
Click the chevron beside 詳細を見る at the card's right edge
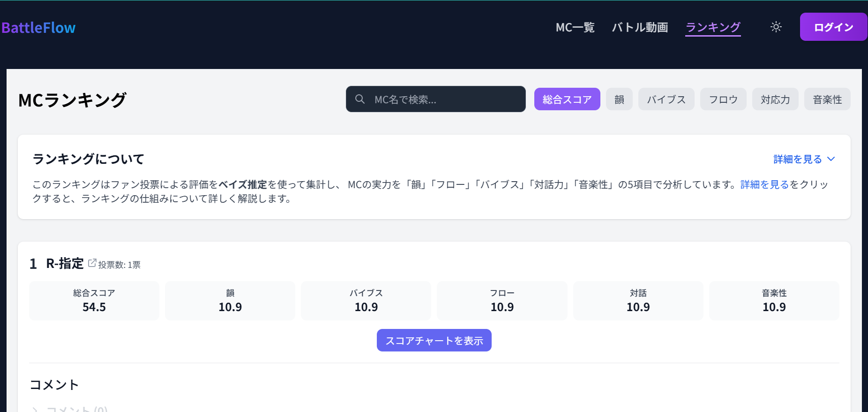[x=831, y=159]
